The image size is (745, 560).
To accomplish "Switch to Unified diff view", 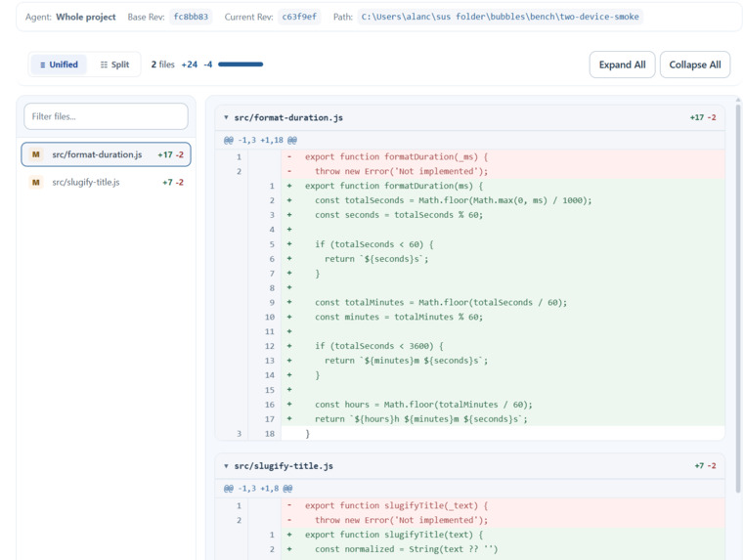I will [59, 65].
